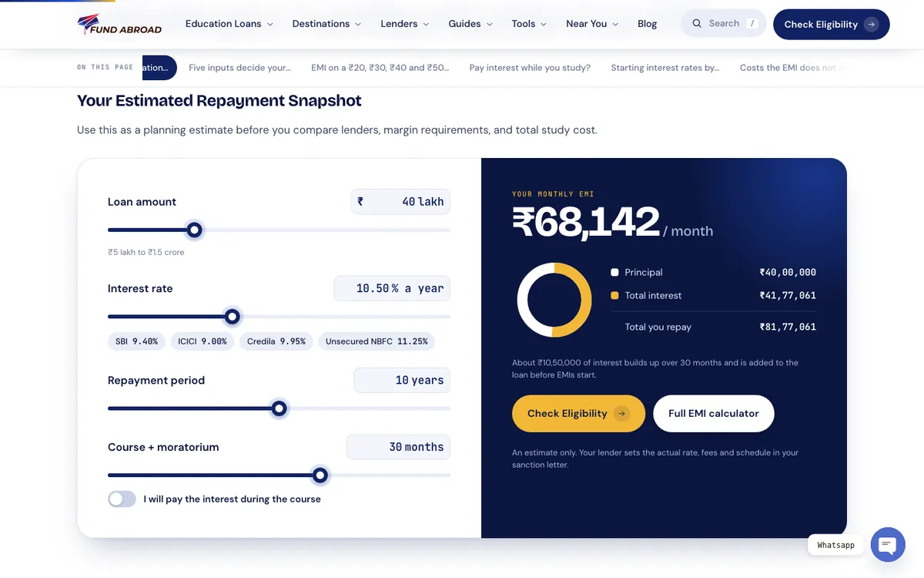924x578 pixels.
Task: Open the Full EMI calculator
Action: pos(714,414)
